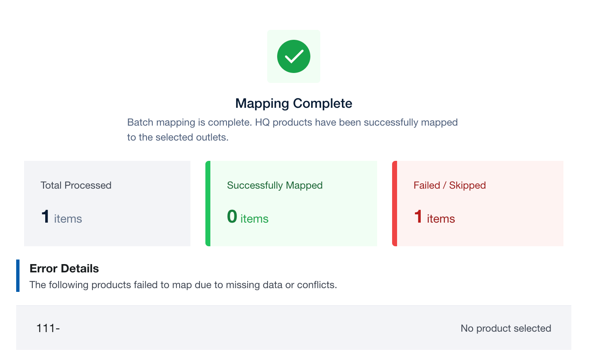Click the green accent bar on Successfully Mapped card
This screenshot has width=590, height=364.
click(208, 204)
